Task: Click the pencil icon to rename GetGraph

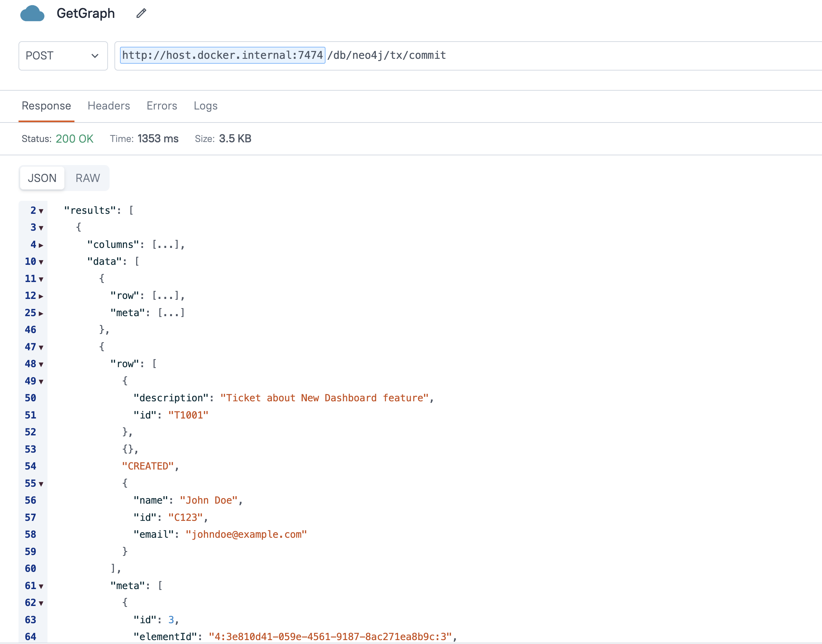Action: 141,14
